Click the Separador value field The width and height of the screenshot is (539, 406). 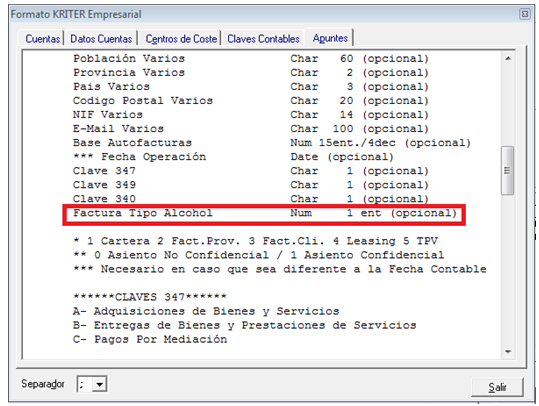pyautogui.click(x=85, y=384)
